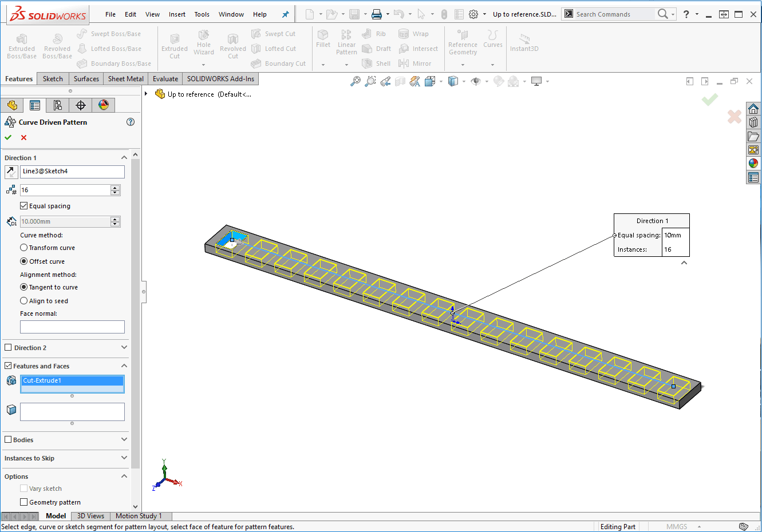This screenshot has height=532, width=762.
Task: Open the ConfigurationManager tab icon
Action: point(57,105)
